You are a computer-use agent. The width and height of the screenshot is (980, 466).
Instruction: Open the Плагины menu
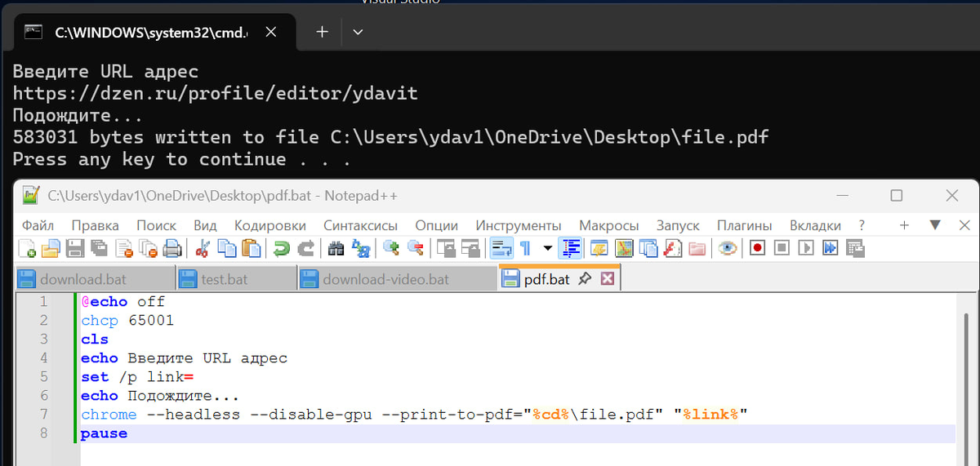745,225
